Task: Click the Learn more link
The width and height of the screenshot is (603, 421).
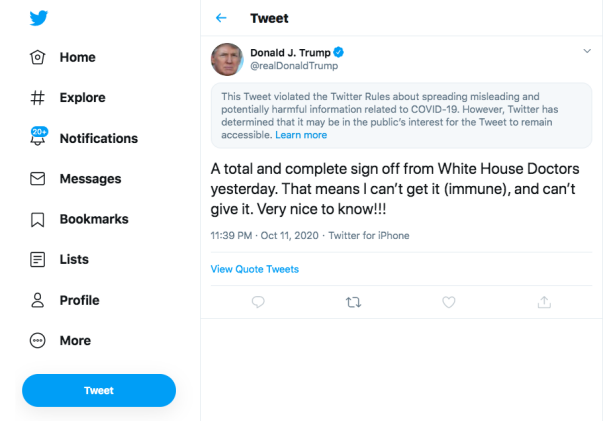Action: coord(301,135)
